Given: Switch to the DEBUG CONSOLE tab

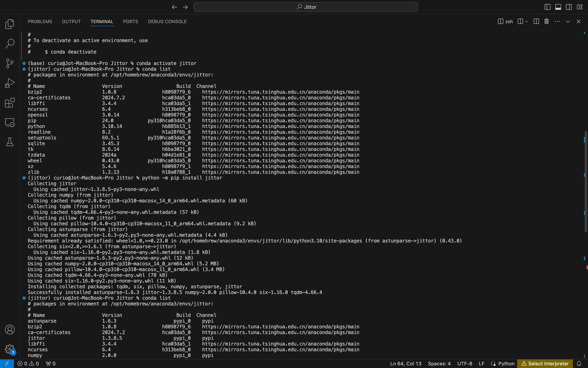Looking at the screenshot, I should pos(167,21).
